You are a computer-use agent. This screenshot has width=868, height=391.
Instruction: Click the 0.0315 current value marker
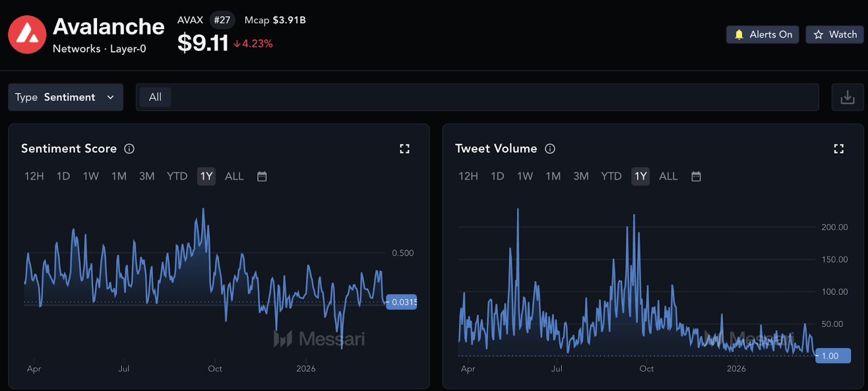tap(402, 302)
